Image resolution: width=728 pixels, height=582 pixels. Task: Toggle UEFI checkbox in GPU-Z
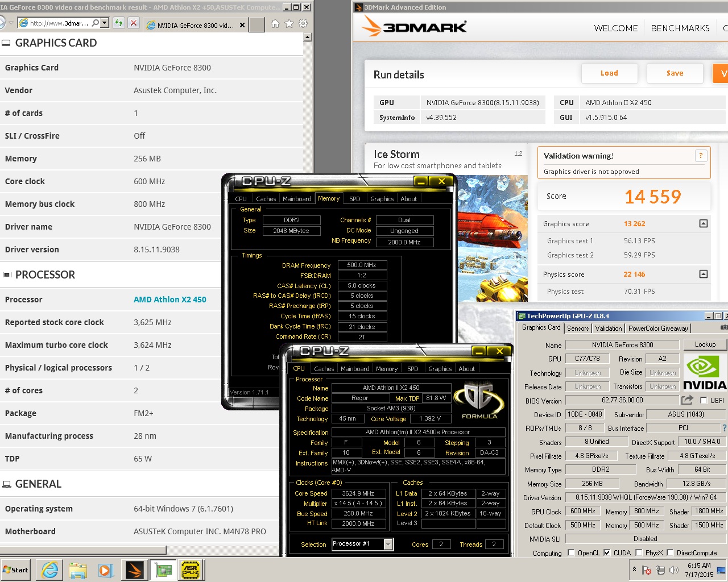pos(704,400)
